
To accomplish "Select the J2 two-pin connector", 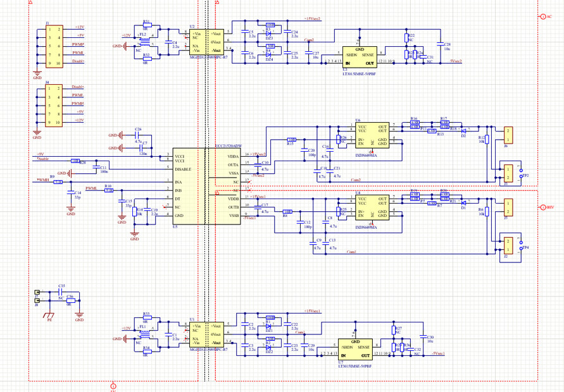I will click(x=508, y=245).
